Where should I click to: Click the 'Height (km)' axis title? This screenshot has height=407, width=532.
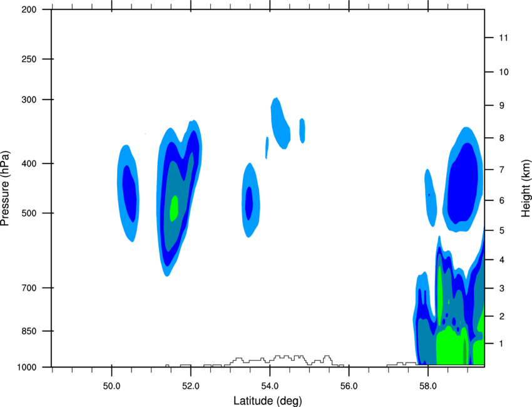[x=526, y=188]
